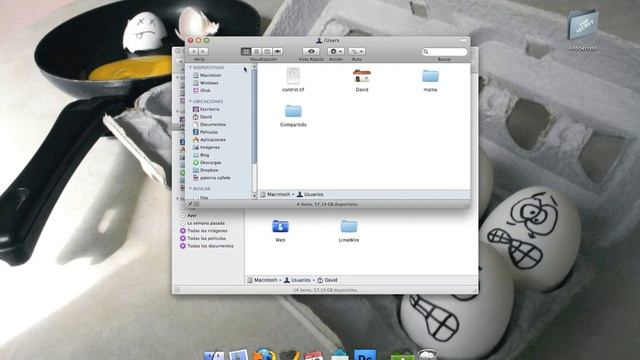Viewport: 640px width, 360px height.
Task: Select the David home folder in file area
Action: click(x=362, y=80)
